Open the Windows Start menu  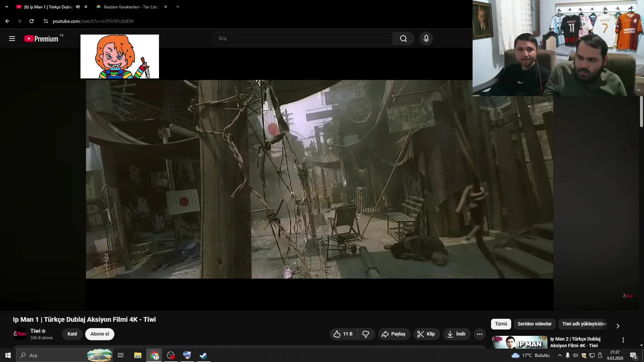(8, 355)
